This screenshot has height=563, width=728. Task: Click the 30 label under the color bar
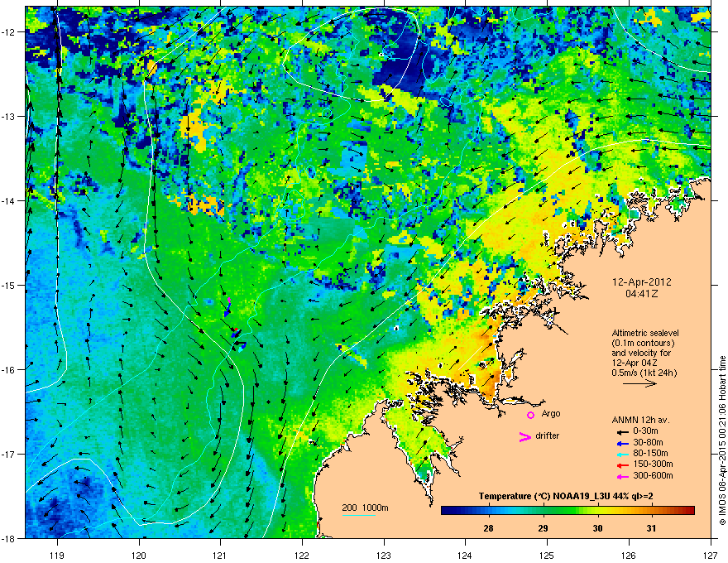(597, 528)
